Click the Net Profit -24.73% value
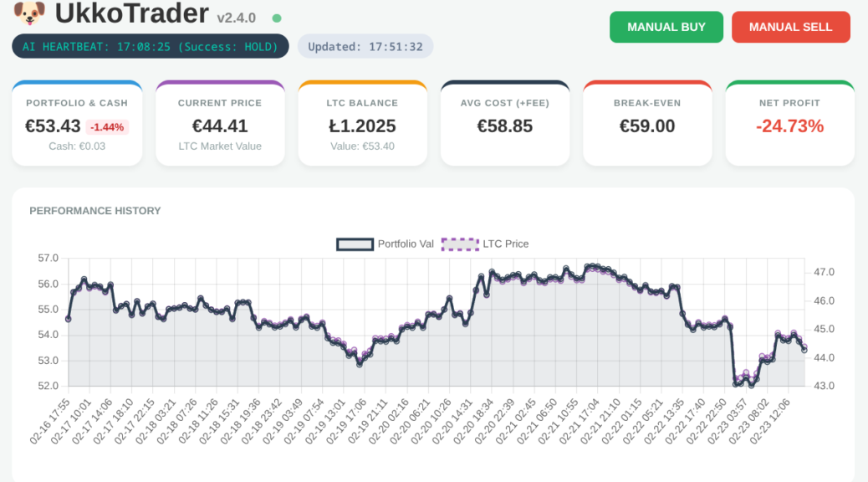868x482 pixels. click(789, 126)
